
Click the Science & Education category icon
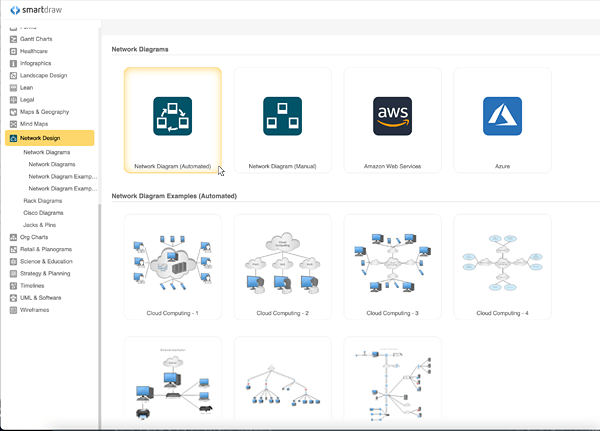point(13,261)
